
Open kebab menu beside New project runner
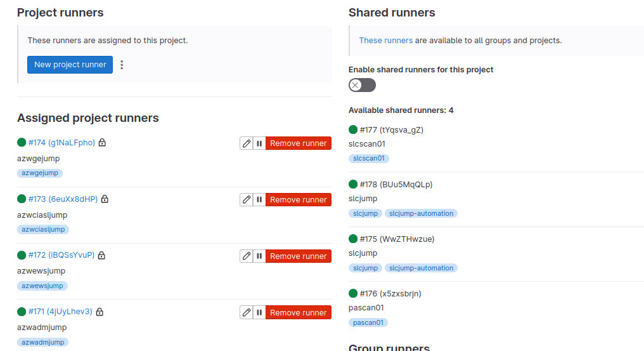tap(122, 65)
